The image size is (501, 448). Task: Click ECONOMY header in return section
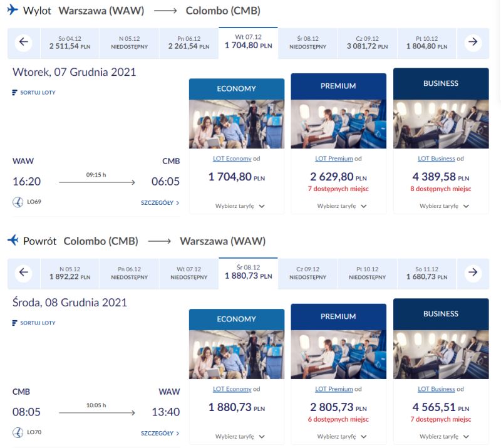coord(237,320)
